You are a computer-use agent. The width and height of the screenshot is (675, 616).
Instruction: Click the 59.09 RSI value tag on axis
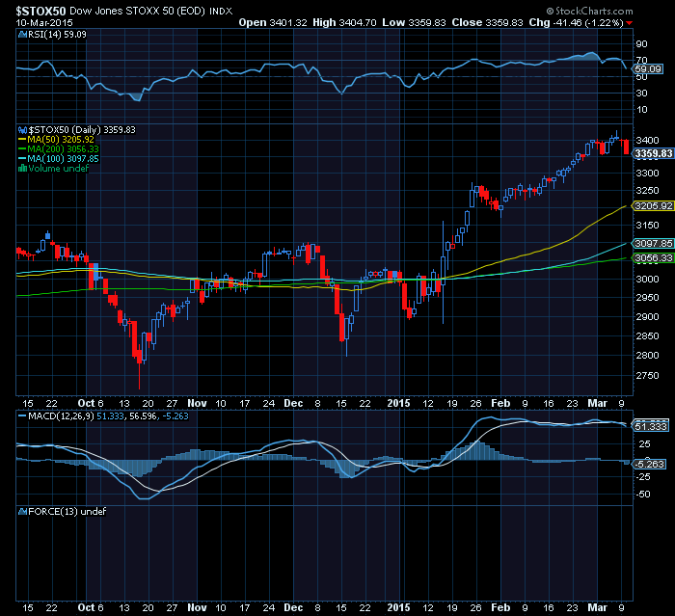648,68
